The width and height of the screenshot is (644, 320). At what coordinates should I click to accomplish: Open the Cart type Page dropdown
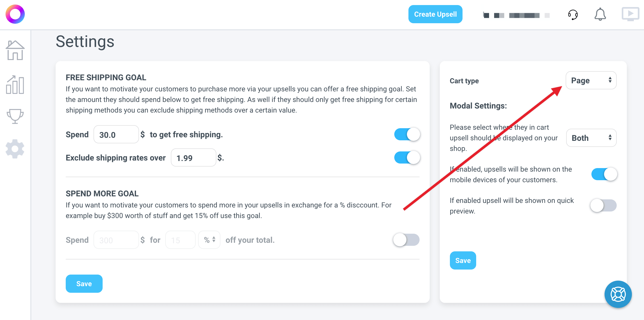(591, 80)
